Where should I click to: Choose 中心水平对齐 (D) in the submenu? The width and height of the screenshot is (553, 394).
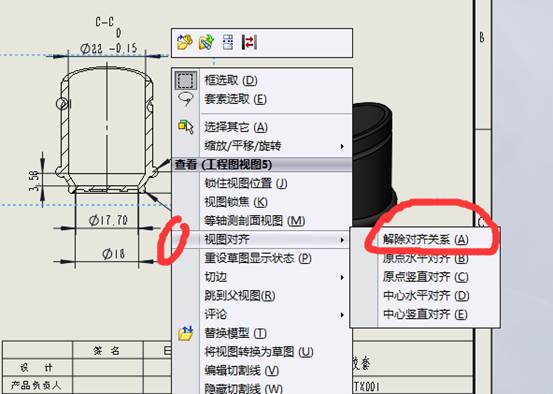pyautogui.click(x=426, y=296)
